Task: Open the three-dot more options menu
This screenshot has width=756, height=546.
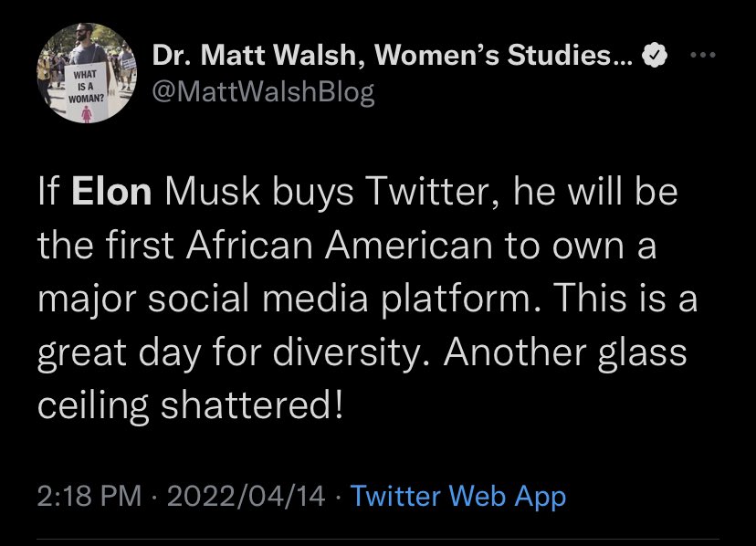Action: 703,55
